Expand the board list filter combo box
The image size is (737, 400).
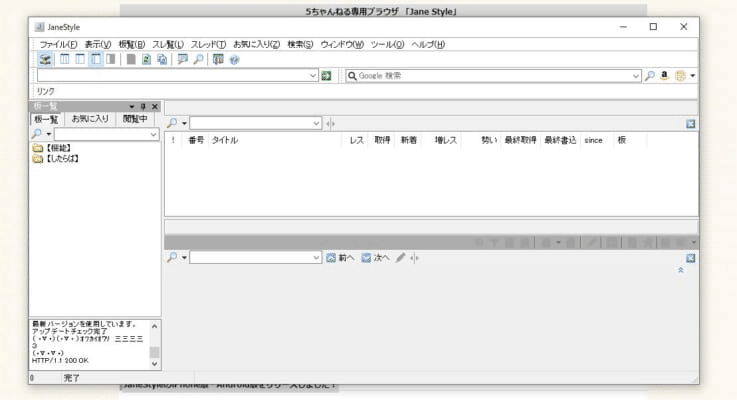153,134
